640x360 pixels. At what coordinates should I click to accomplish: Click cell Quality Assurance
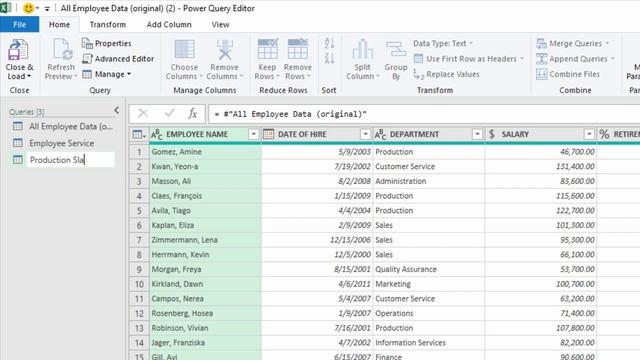(429, 269)
